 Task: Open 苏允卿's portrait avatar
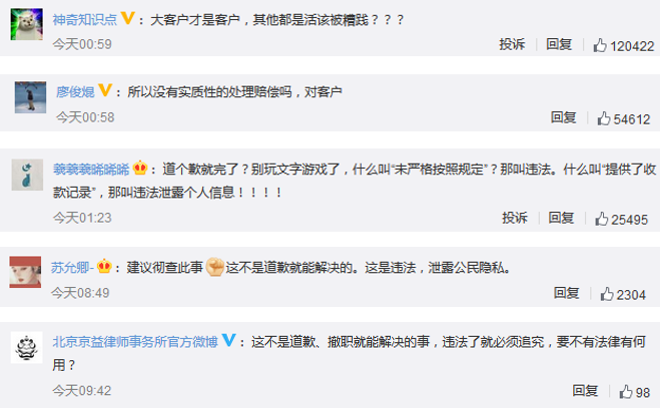[x=25, y=272]
